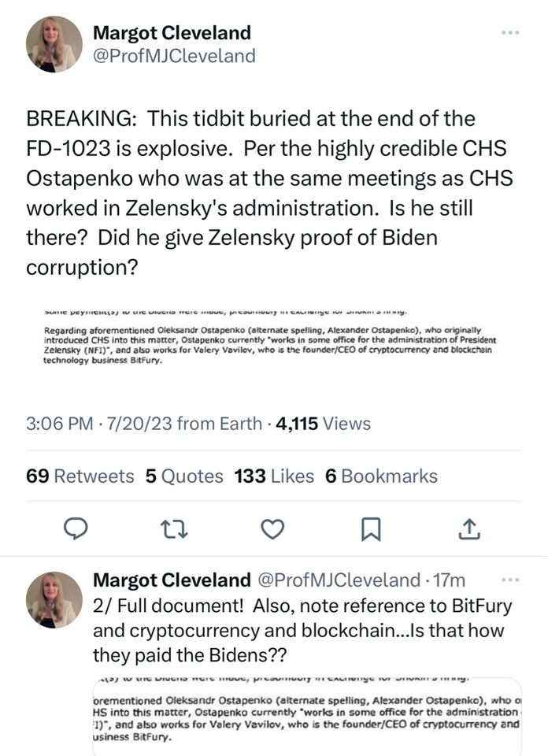Screen dimensions: 548x756
Task: Click Margot Cleveland name at top
Action: pyautogui.click(x=172, y=33)
